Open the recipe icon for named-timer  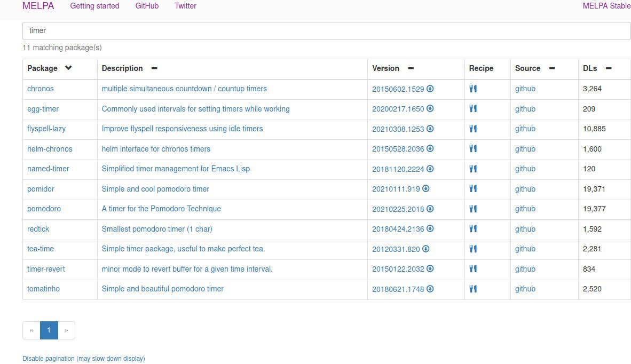tap(473, 169)
